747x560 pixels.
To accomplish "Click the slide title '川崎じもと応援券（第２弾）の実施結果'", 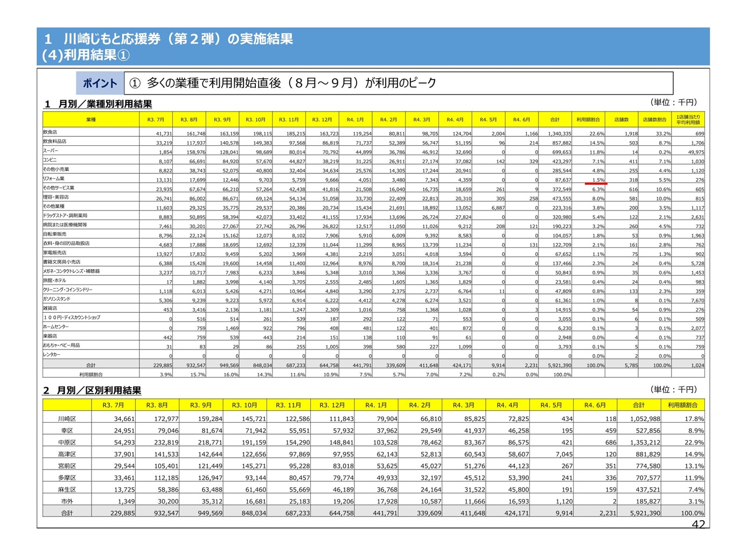I will (178, 39).
